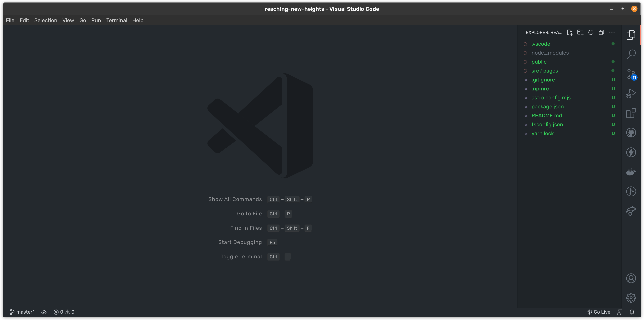Refresh the Explorer file tree
The image size is (644, 320).
coord(591,32)
